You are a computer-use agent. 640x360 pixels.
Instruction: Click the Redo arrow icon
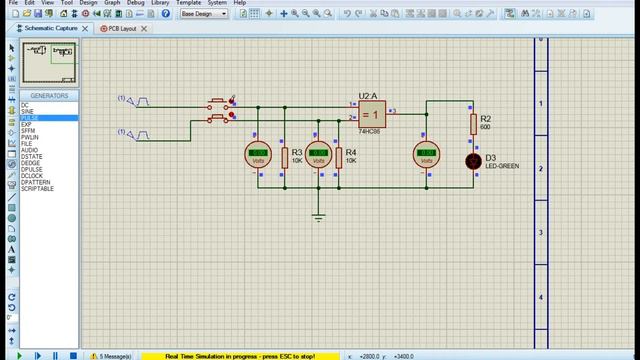pyautogui.click(x=358, y=13)
